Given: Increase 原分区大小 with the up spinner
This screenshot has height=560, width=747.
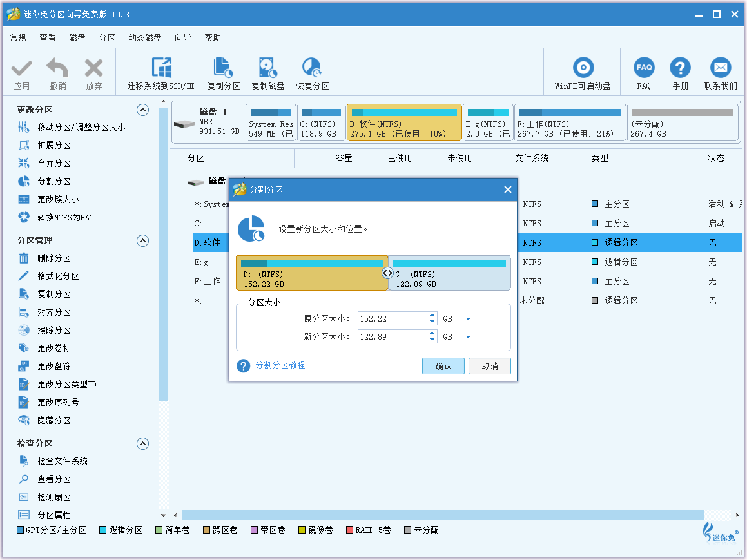Looking at the screenshot, I should click(x=432, y=315).
